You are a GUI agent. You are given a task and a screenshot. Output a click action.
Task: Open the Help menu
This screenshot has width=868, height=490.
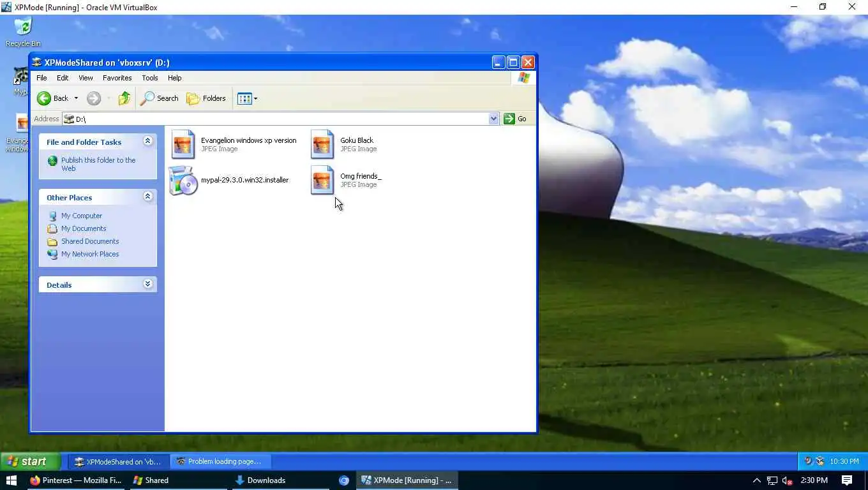175,78
